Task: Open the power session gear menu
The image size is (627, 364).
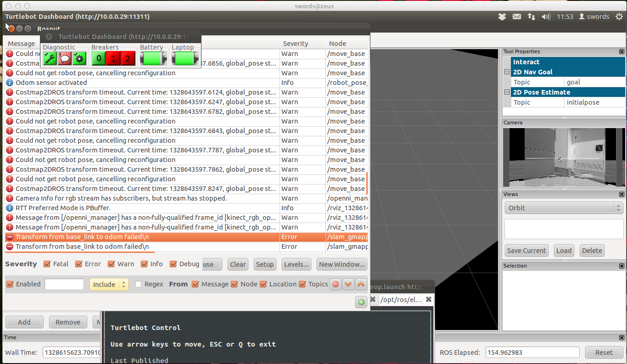Action: click(619, 17)
